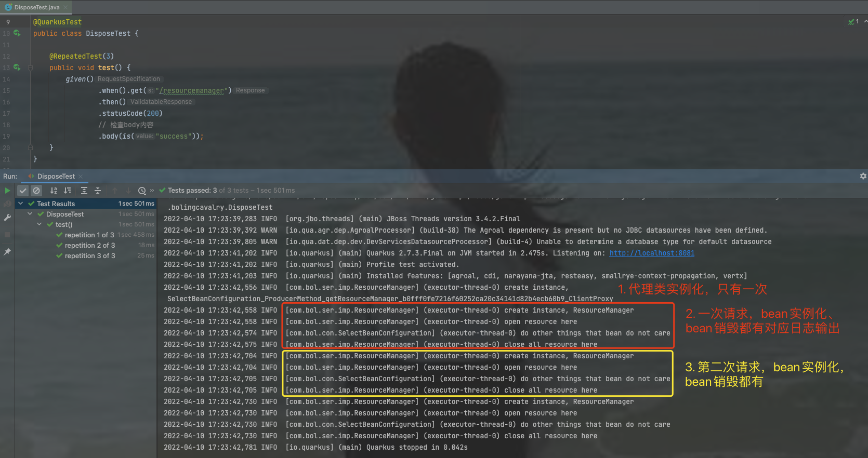The width and height of the screenshot is (868, 458).
Task: Collapse the Test Results tree node
Action: pyautogui.click(x=21, y=204)
